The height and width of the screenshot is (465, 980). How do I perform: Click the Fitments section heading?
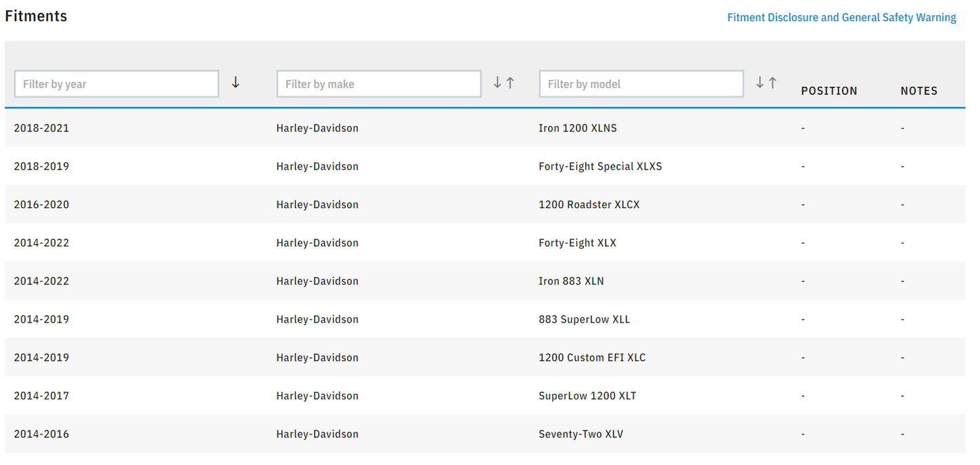click(36, 16)
